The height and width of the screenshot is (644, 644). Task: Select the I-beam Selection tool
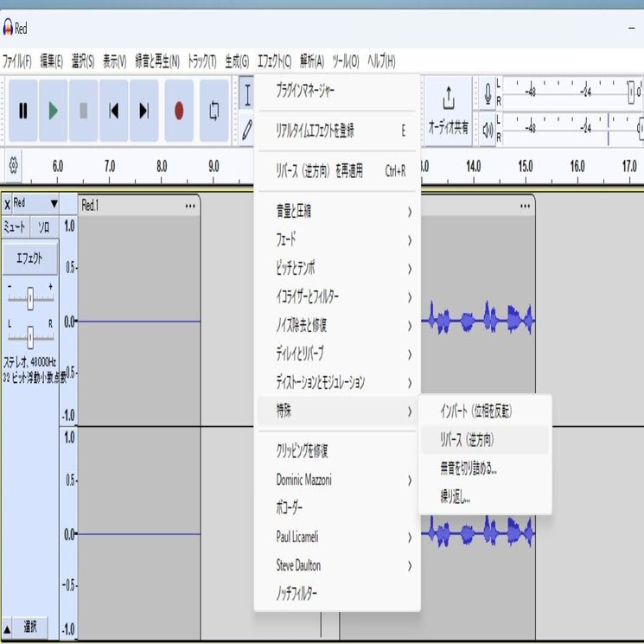point(247,94)
